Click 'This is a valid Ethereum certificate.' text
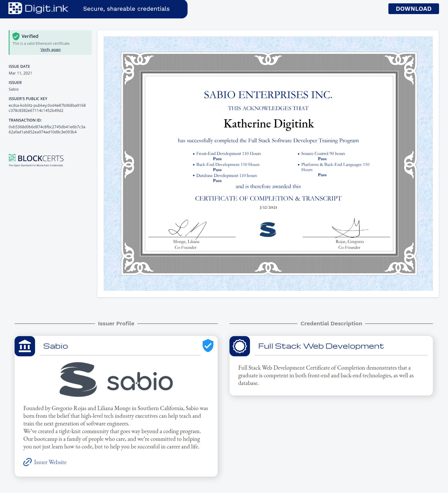Screen dimensions: 448x493 (x=41, y=44)
